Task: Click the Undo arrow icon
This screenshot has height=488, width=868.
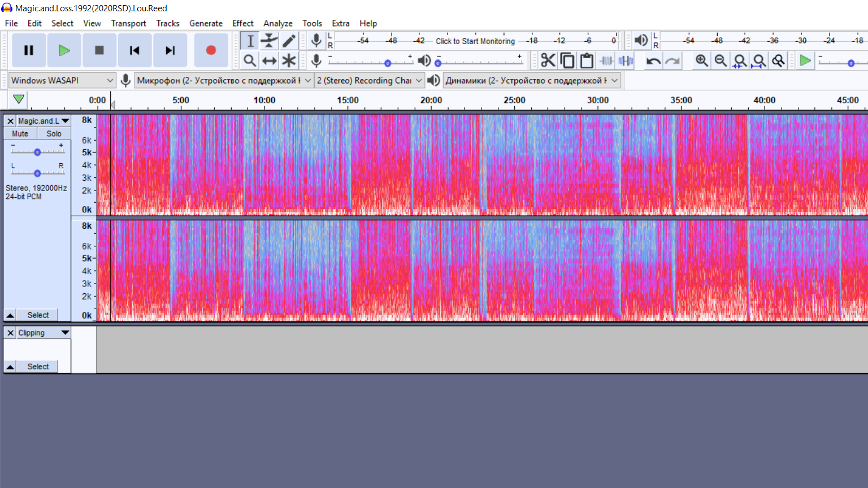Action: click(653, 60)
